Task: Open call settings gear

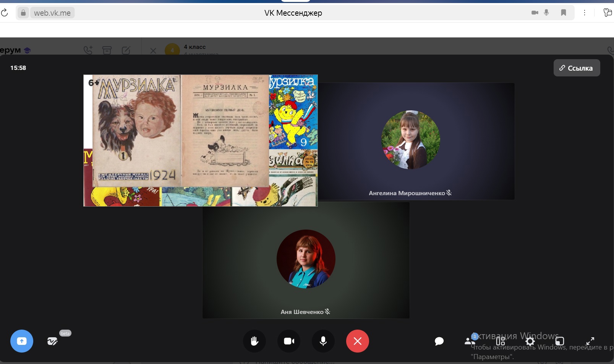Action: (530, 341)
